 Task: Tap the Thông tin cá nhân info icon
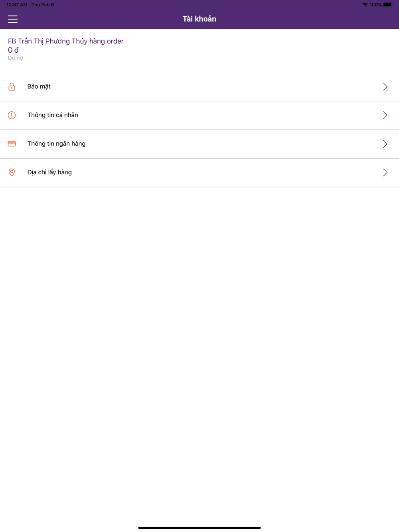point(12,115)
